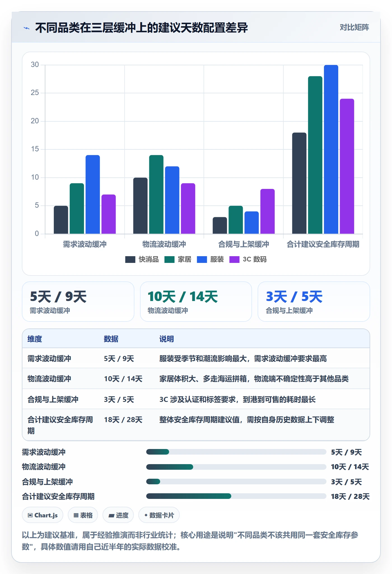
Task: Select the Chart.js chip
Action: pos(43,515)
